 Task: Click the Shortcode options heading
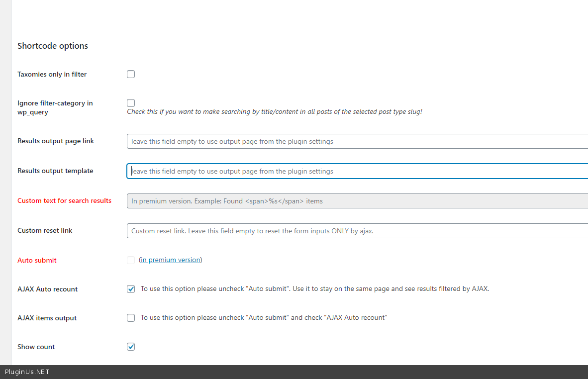tap(53, 46)
